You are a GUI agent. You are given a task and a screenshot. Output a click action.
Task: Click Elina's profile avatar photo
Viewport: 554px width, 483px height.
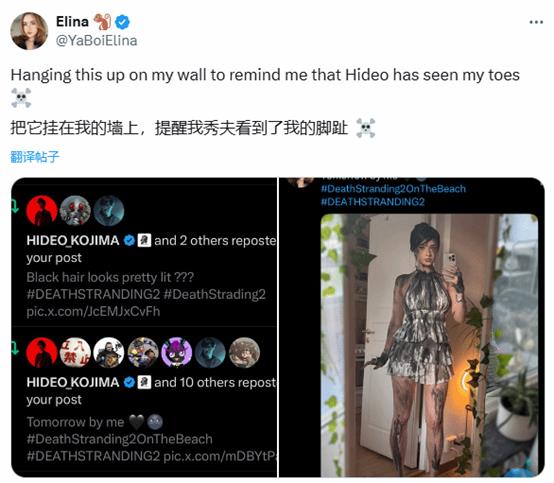coord(29,31)
